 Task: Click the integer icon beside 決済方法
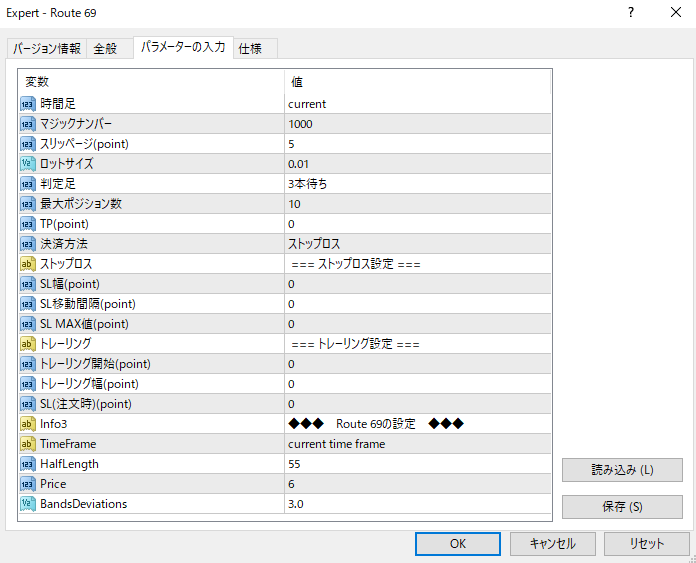point(28,244)
